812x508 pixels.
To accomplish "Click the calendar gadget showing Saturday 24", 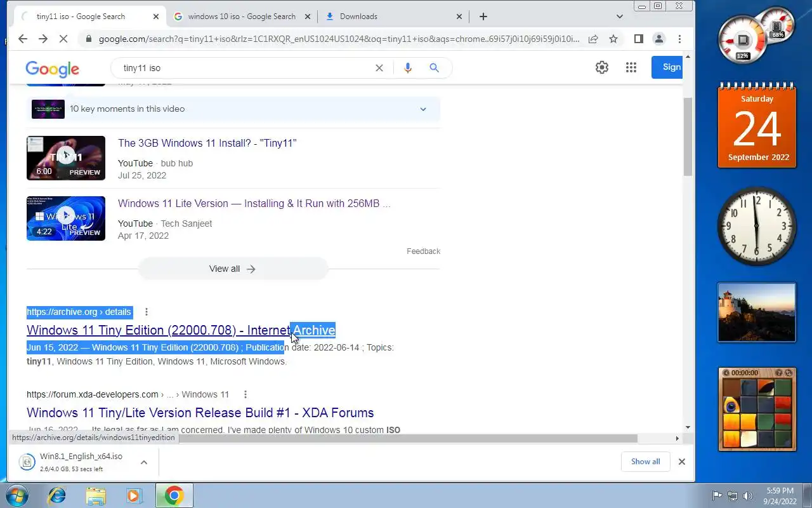I will (757, 126).
